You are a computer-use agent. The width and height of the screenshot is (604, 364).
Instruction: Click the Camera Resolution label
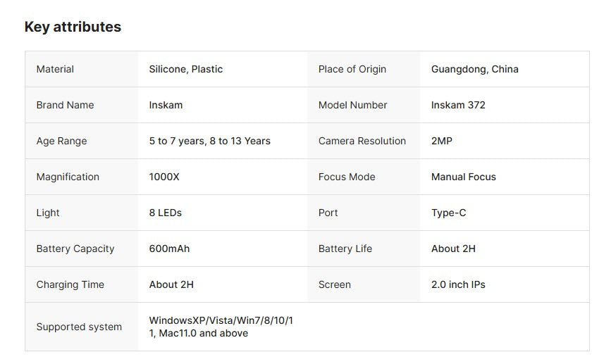click(x=362, y=141)
